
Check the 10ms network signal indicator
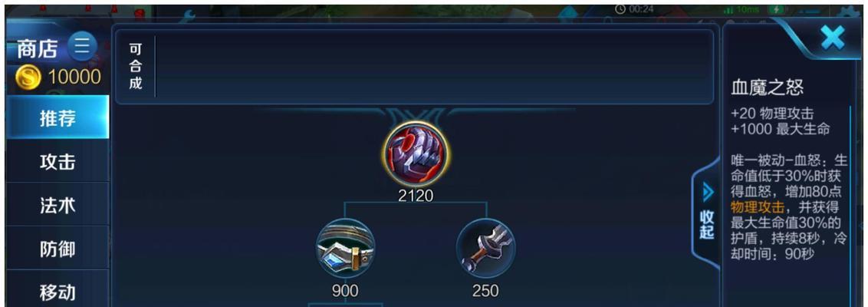(745, 9)
